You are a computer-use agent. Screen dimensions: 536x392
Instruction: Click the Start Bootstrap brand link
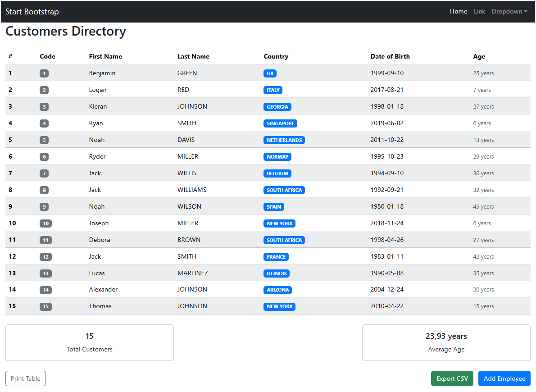click(x=32, y=12)
